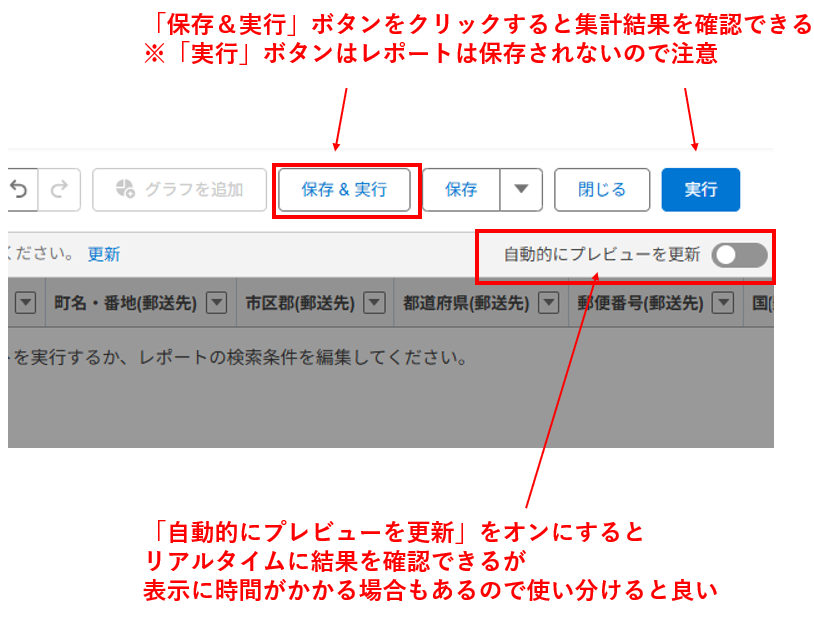
Task: Click the 更新 link
Action: 104,254
